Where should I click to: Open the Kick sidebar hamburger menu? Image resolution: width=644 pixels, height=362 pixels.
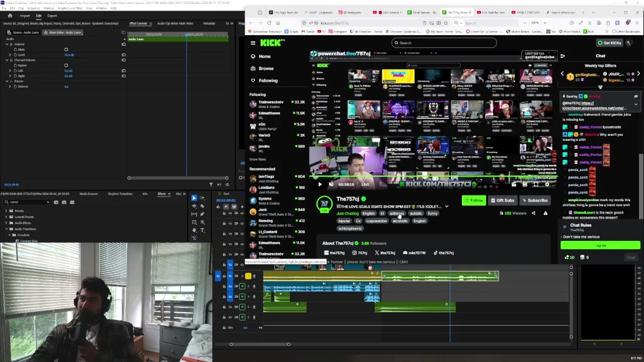tap(253, 43)
